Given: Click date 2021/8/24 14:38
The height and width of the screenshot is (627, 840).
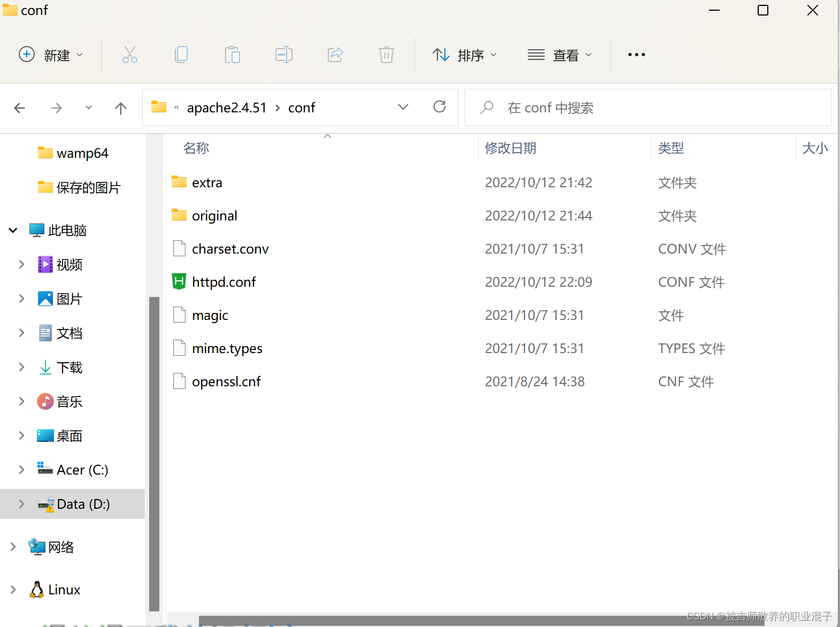Looking at the screenshot, I should pos(535,381).
